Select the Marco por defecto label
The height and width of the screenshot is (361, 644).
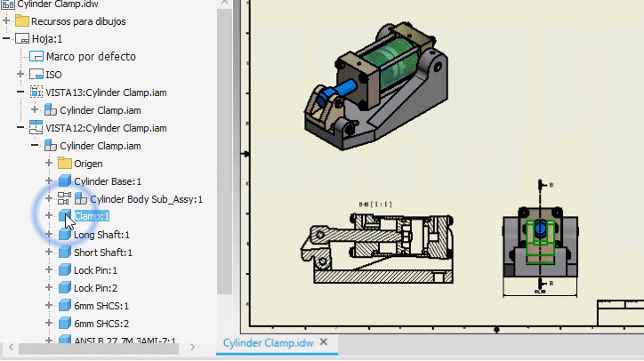point(91,56)
